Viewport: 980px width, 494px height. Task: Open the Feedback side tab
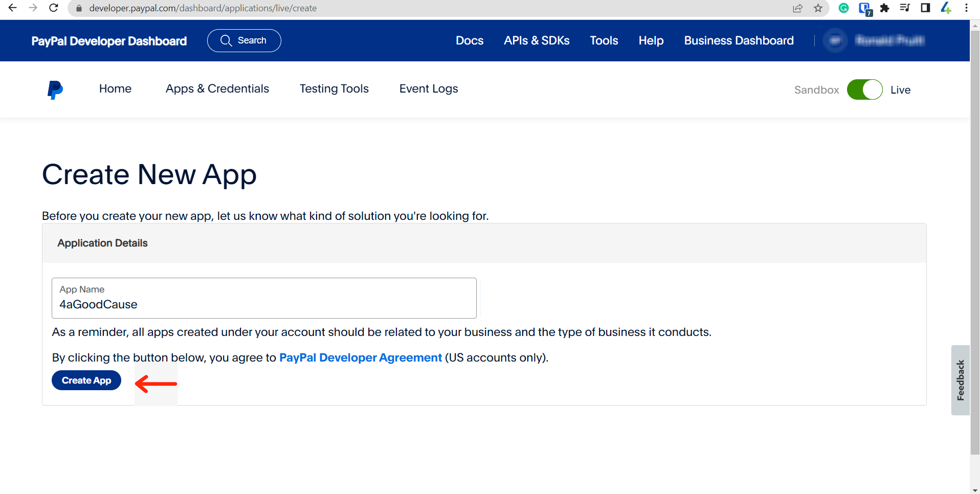click(960, 380)
